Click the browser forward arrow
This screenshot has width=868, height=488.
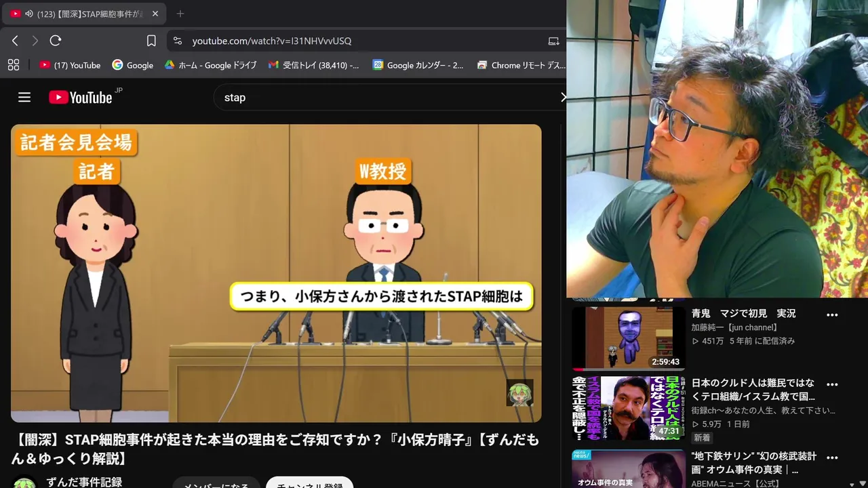tap(35, 41)
